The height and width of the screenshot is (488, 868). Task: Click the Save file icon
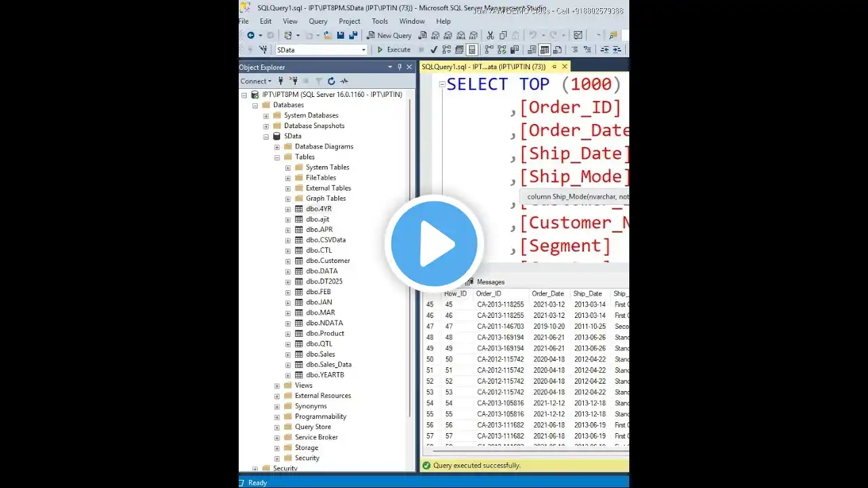[341, 35]
